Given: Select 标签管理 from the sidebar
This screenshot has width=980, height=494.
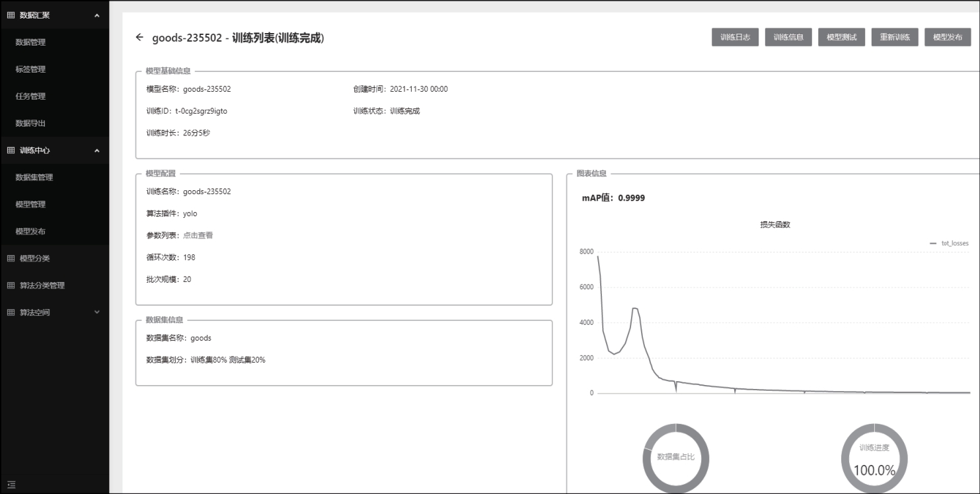Looking at the screenshot, I should click(30, 69).
